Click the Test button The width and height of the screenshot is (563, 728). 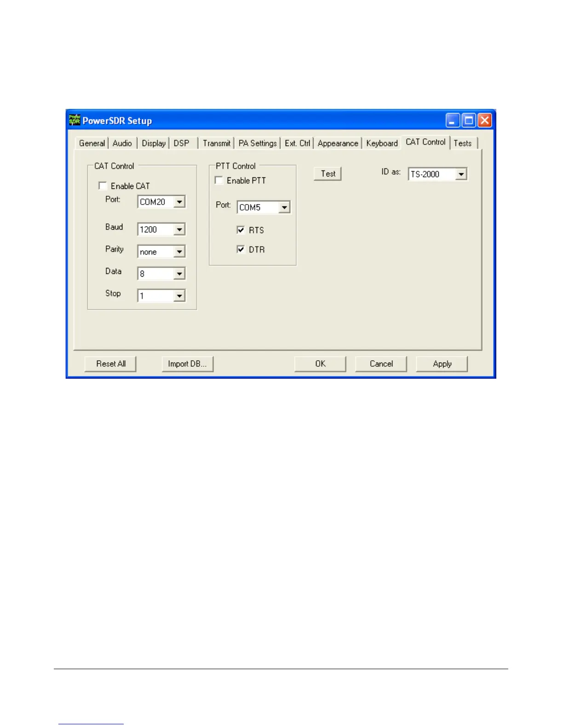pos(328,174)
